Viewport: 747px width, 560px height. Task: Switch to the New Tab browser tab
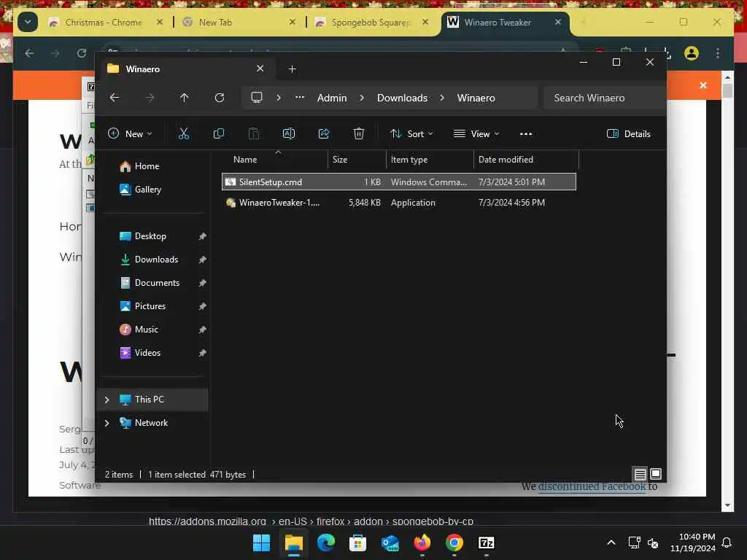pyautogui.click(x=215, y=23)
